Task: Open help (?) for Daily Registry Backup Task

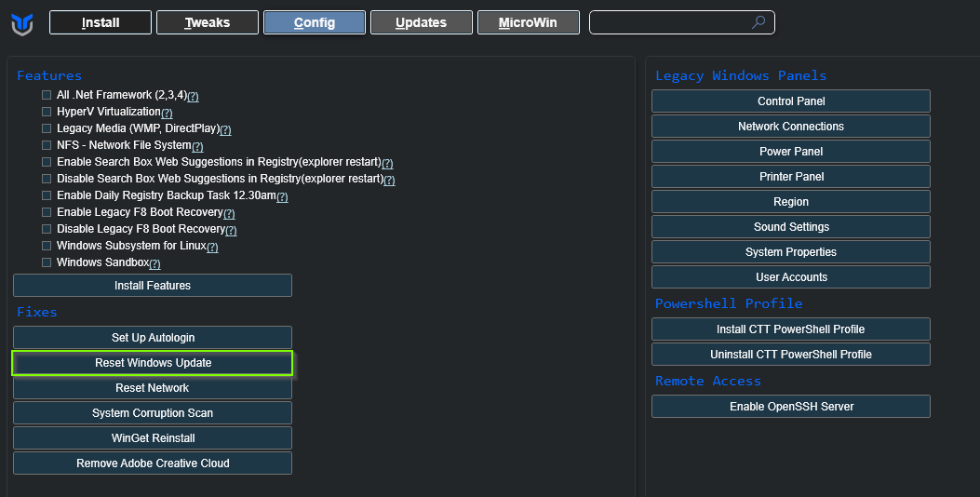Action: pos(283,197)
